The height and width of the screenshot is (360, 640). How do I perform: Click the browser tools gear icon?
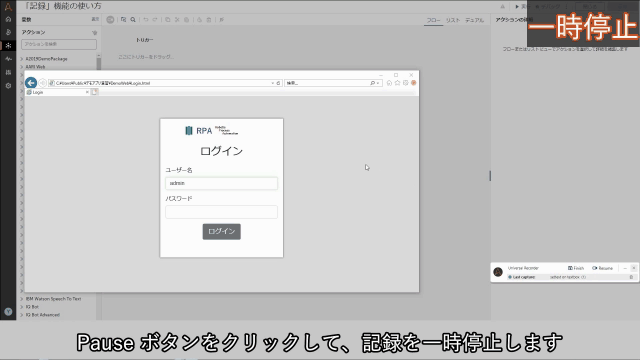point(406,83)
